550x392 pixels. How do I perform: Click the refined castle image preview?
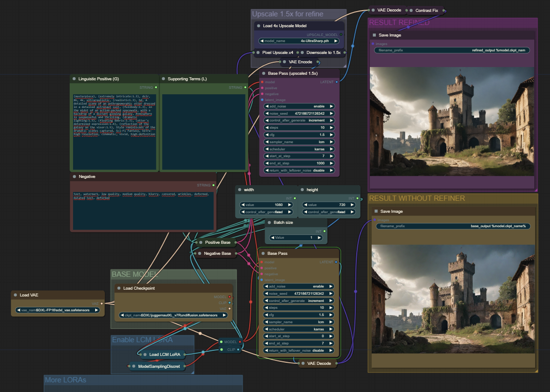pyautogui.click(x=452, y=121)
